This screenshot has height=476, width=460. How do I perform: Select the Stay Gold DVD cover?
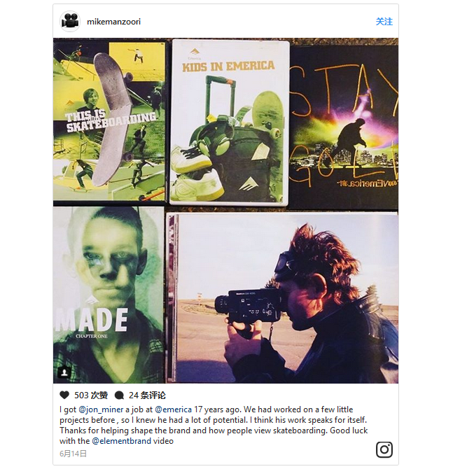(343, 127)
